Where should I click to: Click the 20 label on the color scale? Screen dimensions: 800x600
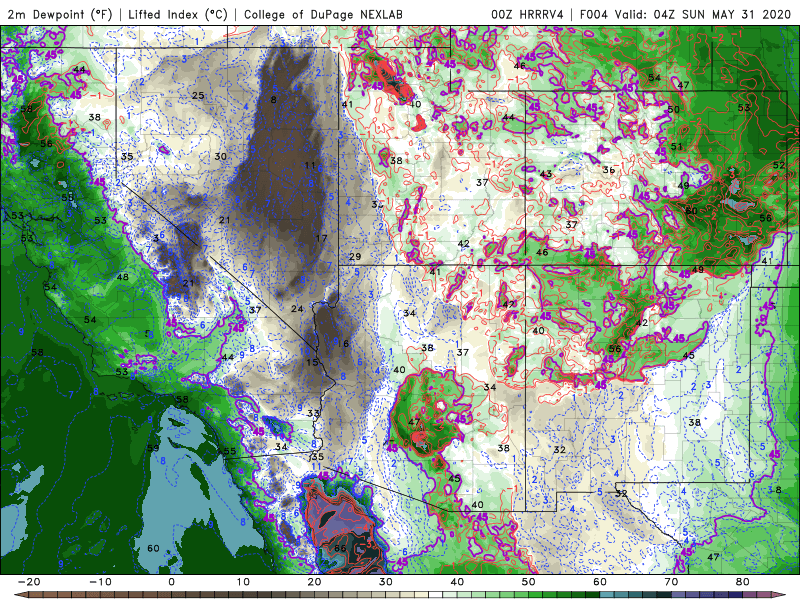point(314,582)
